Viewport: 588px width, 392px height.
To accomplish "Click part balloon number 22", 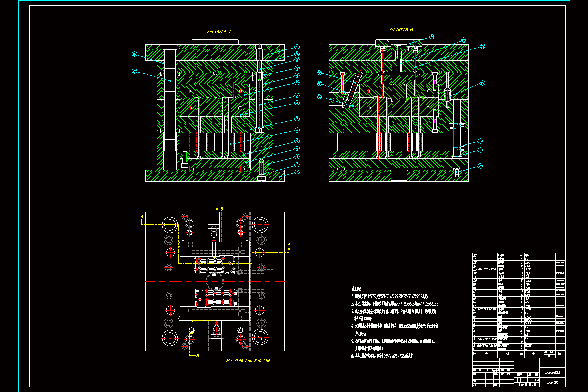I will 480,150.
